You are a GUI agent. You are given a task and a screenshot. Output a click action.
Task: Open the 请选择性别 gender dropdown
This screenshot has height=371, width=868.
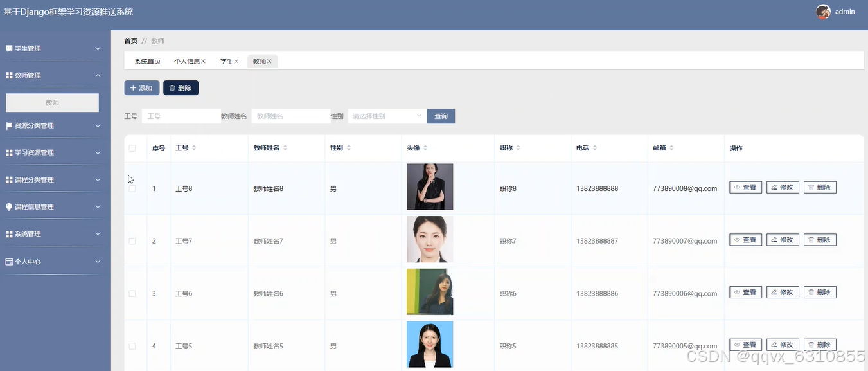[387, 116]
